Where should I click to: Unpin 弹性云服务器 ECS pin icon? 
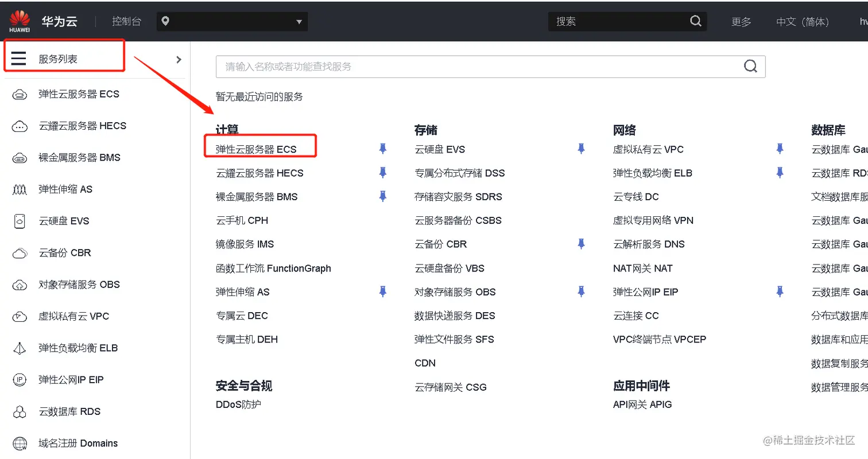[383, 149]
